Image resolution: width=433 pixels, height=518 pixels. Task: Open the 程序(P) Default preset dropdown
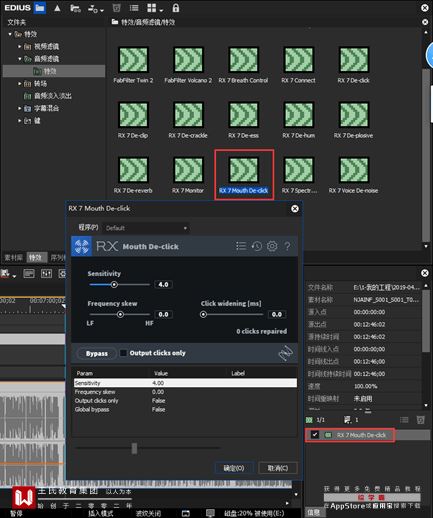pos(146,228)
